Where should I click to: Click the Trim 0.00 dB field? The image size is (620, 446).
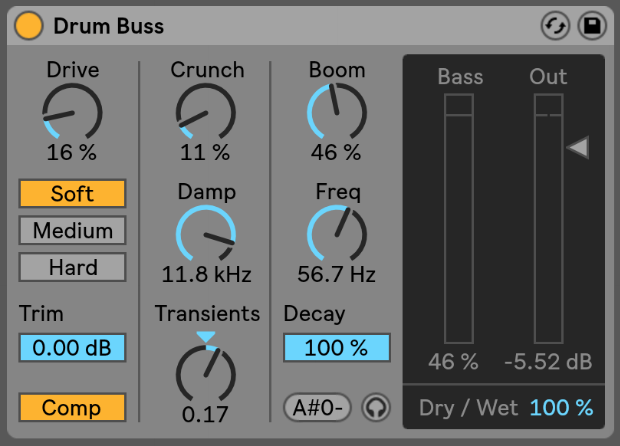pyautogui.click(x=72, y=348)
